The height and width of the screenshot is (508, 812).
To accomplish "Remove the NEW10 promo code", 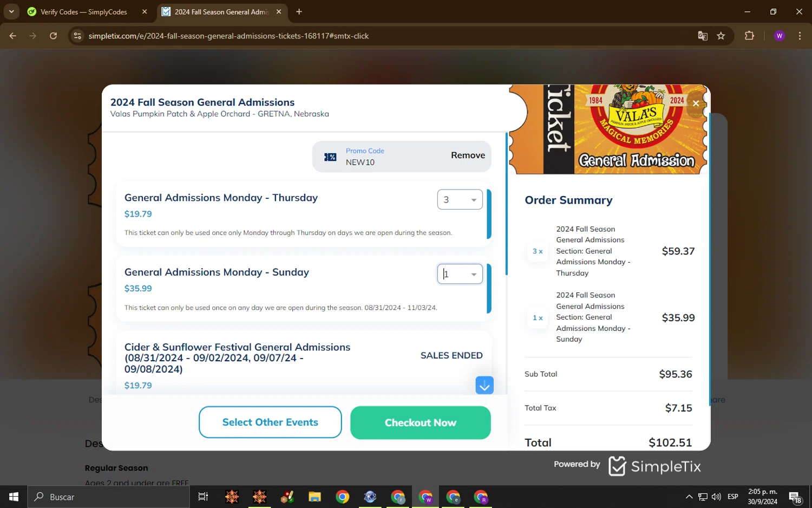I will (468, 155).
